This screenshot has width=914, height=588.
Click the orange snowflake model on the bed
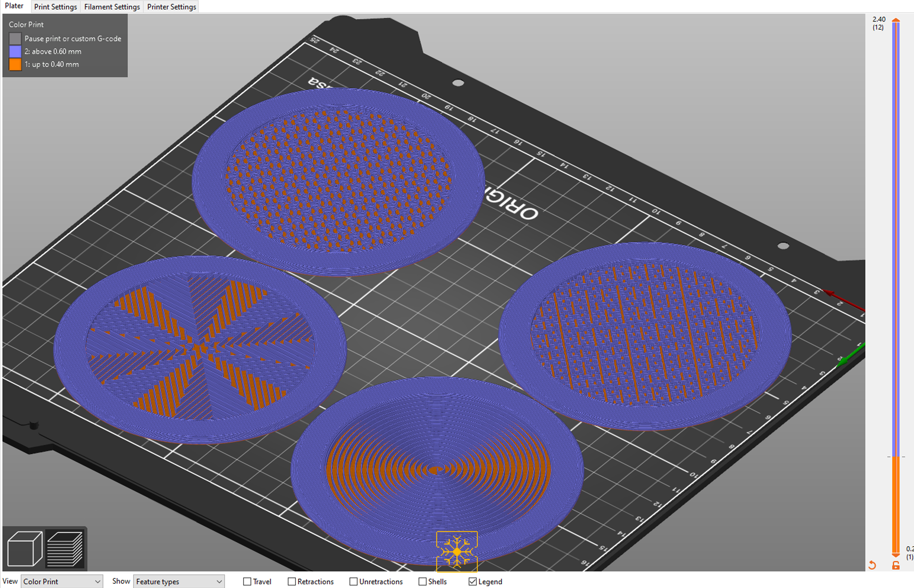(457, 551)
